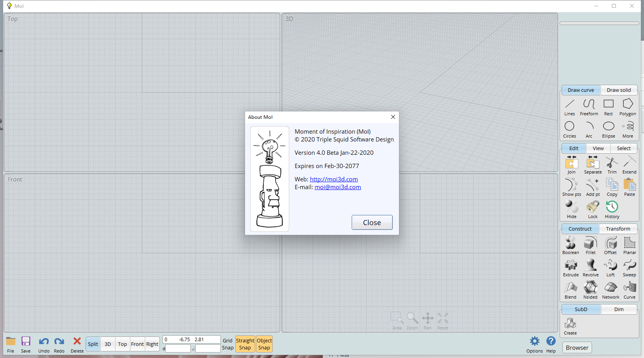Select the Freeform curve tool
Screen dimensions: 644x358
pos(589,107)
